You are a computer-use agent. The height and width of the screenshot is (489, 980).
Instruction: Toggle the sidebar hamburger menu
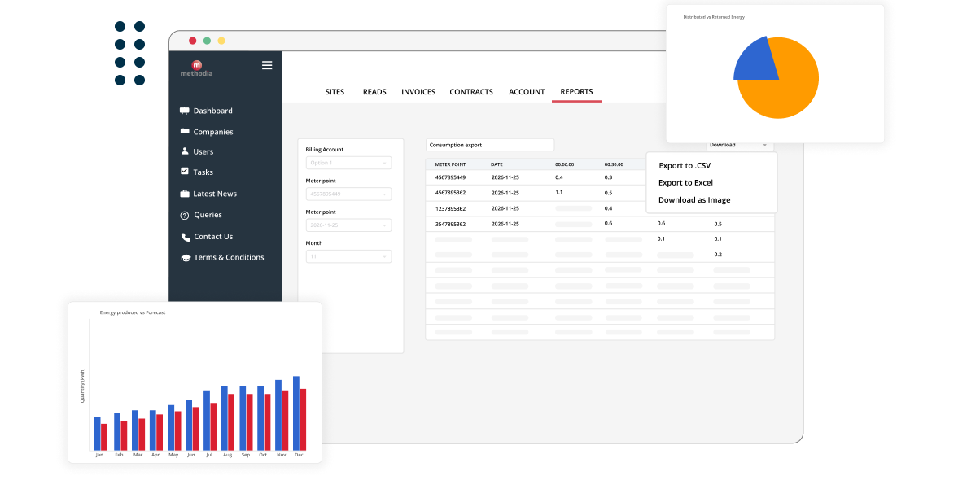coord(267,65)
